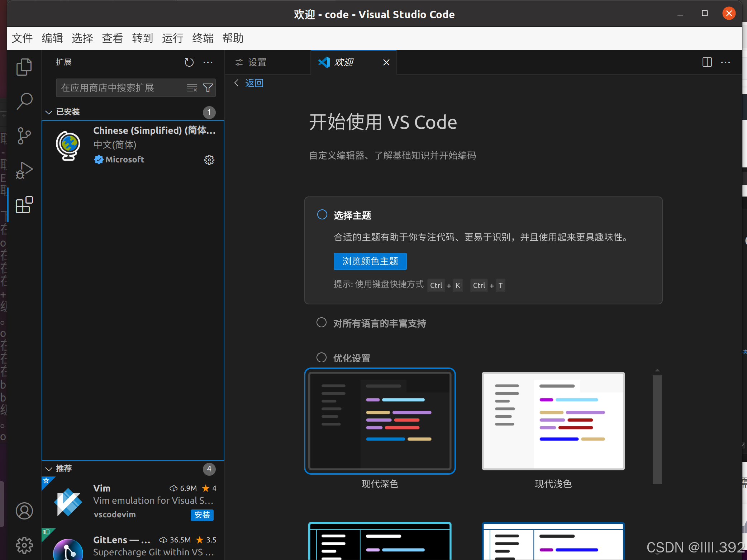Open the Source Control view
Screen dimensions: 747x560
(24, 136)
